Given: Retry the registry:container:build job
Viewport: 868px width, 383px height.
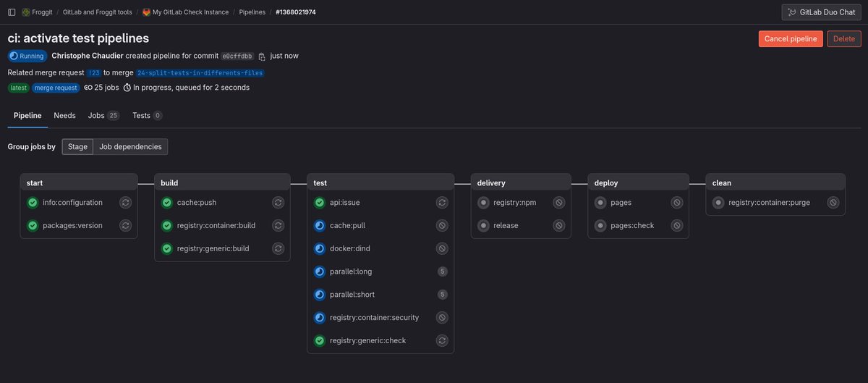Looking at the screenshot, I should coord(278,225).
